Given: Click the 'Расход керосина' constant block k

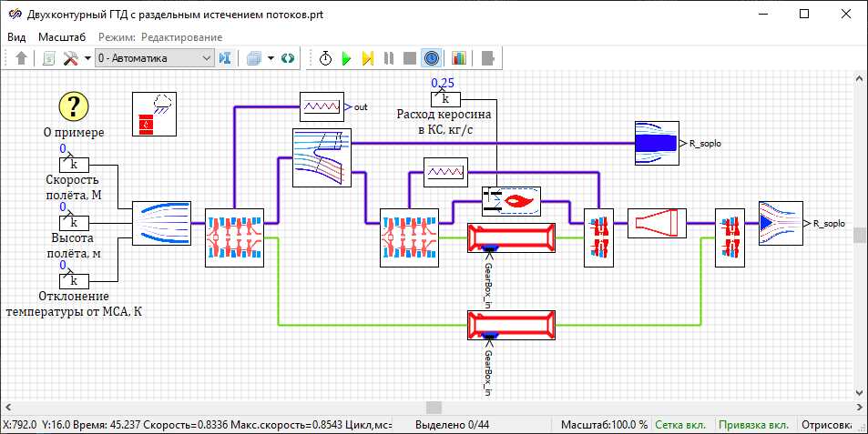Looking at the screenshot, I should pyautogui.click(x=445, y=99).
